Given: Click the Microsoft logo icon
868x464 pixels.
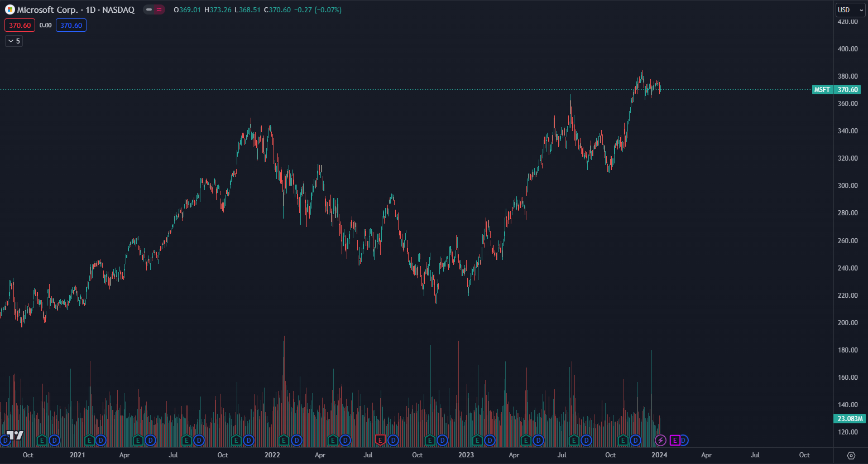Looking at the screenshot, I should (10, 9).
